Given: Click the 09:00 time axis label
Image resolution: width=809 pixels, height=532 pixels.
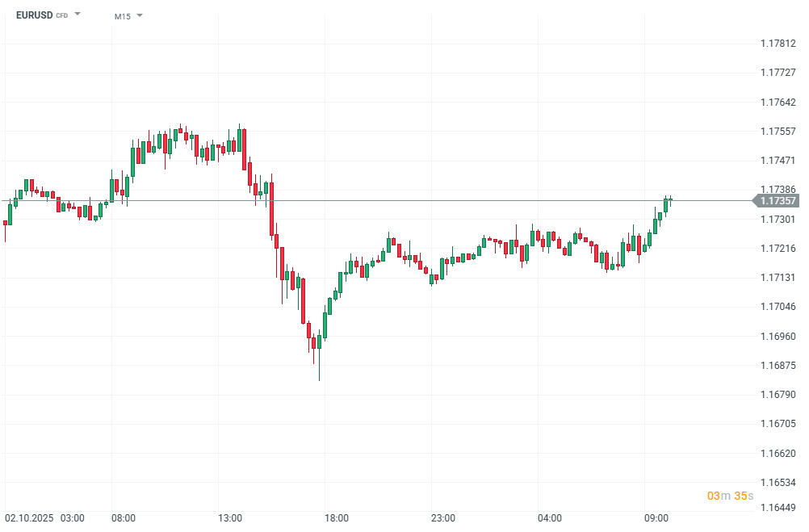Looking at the screenshot, I should pos(656,517).
